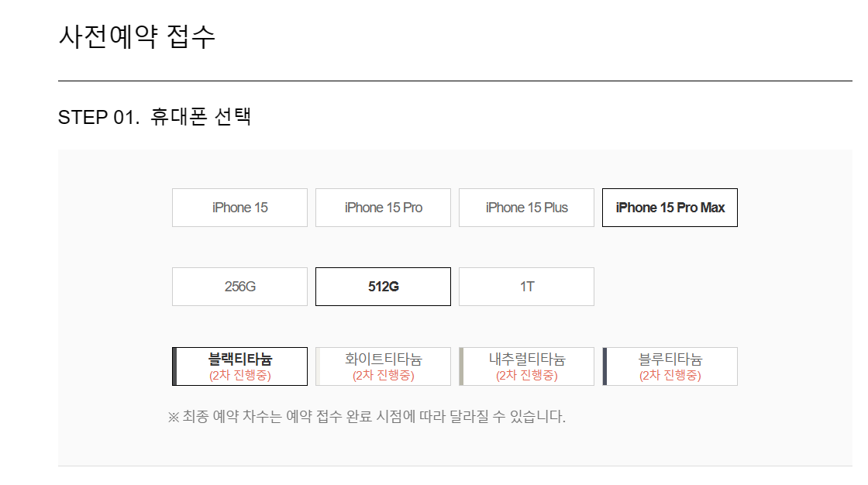
Task: Select the 블랙티타늄 color option
Action: click(239, 366)
